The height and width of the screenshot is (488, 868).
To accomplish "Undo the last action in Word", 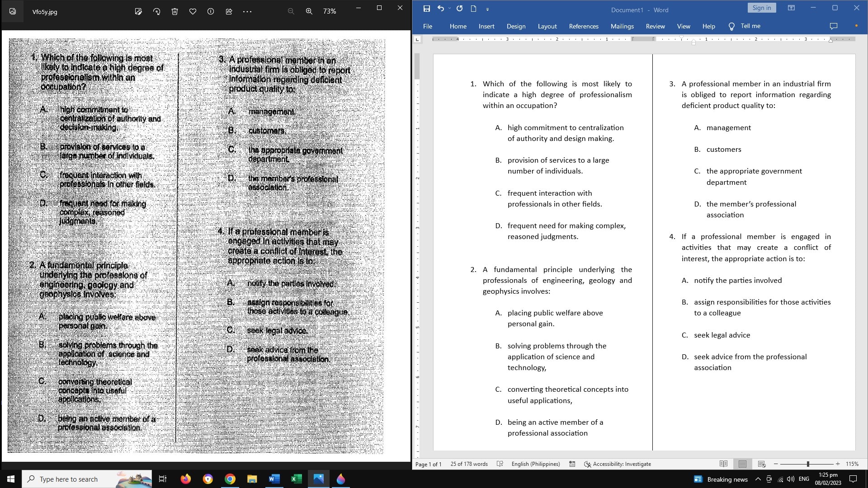I will click(x=440, y=9).
